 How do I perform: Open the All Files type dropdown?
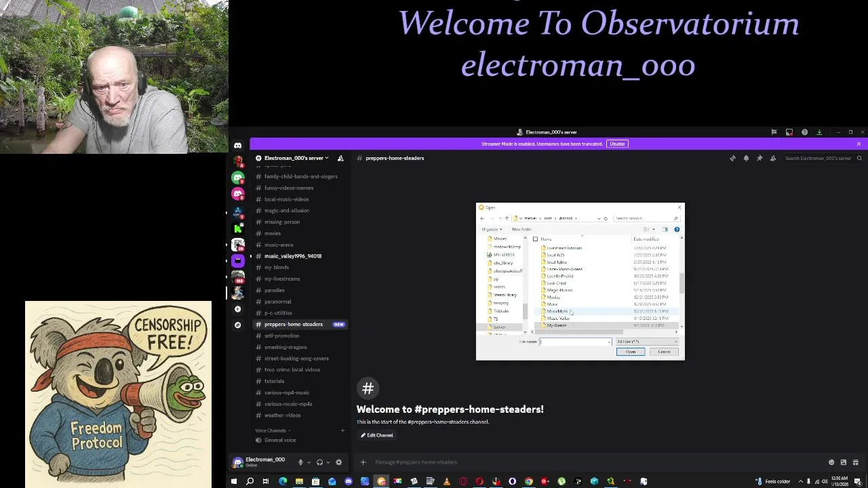click(x=646, y=342)
